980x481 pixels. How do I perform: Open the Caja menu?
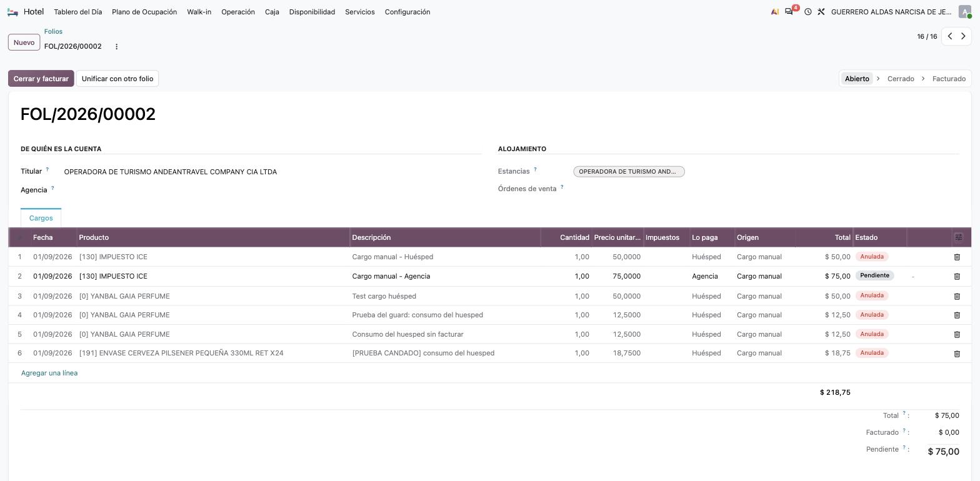272,12
